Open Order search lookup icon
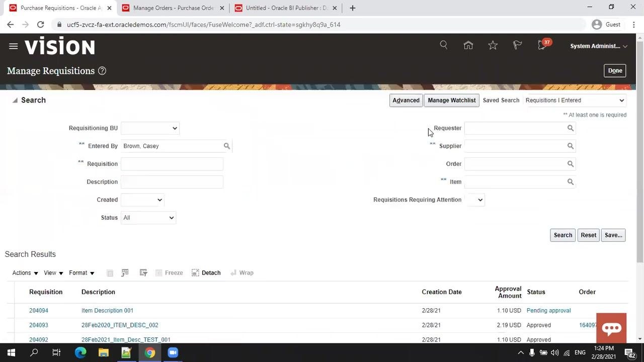644x362 pixels. [x=570, y=164]
